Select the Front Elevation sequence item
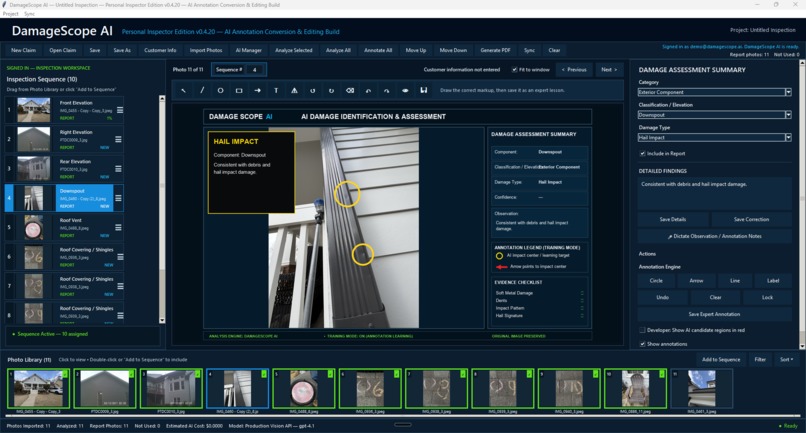The height and width of the screenshot is (433, 806). tap(64, 110)
